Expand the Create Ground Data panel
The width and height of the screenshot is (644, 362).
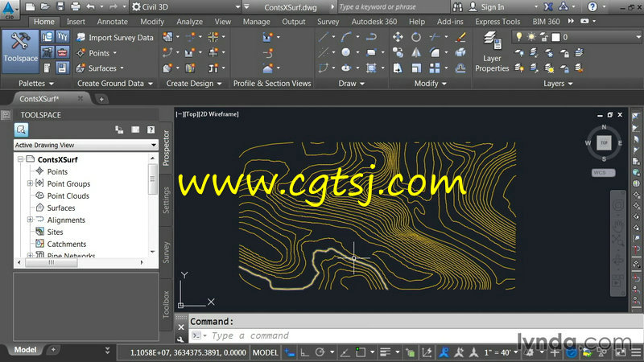pyautogui.click(x=115, y=84)
